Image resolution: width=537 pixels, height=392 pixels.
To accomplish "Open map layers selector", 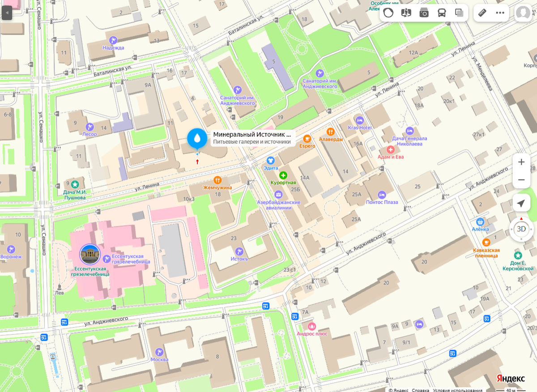I will (x=459, y=13).
